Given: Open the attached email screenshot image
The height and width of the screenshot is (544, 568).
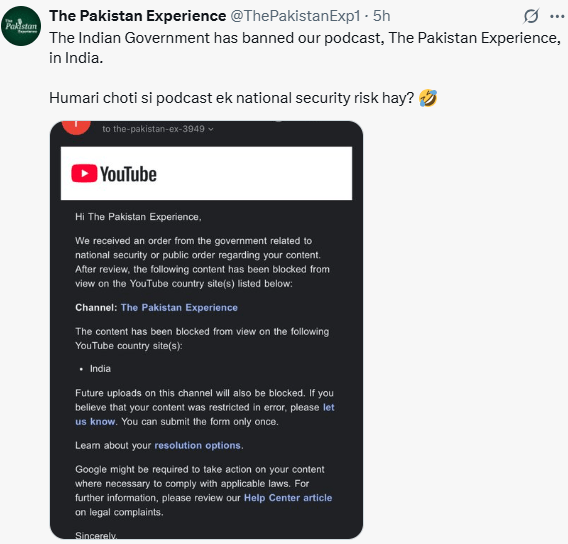Looking at the screenshot, I should 206,330.
